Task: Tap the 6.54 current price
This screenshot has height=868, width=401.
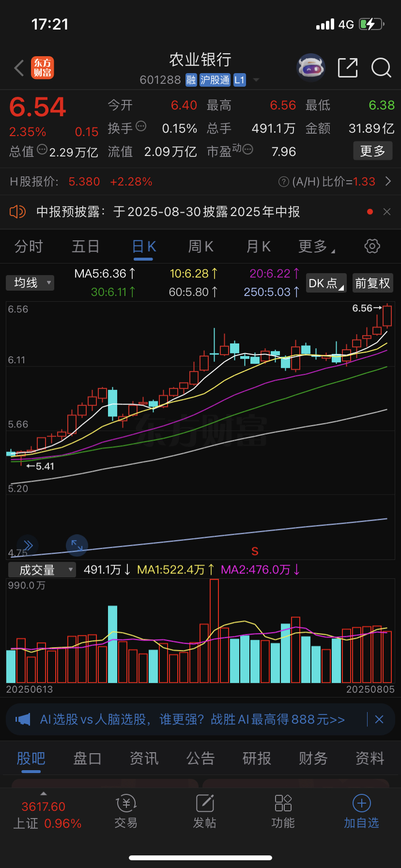Action: click(x=37, y=107)
